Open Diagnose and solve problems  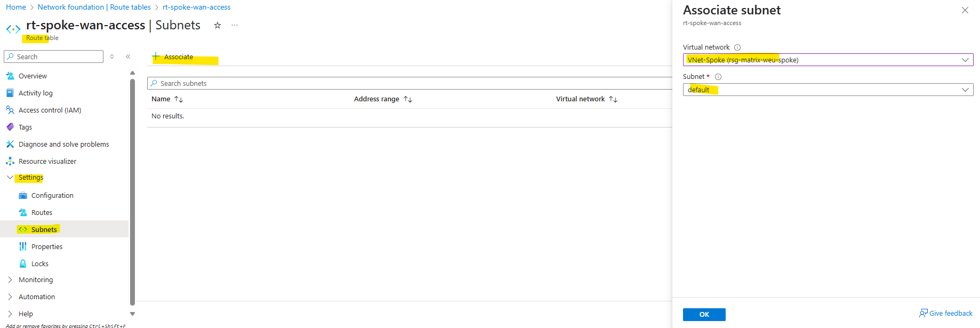pos(65,144)
